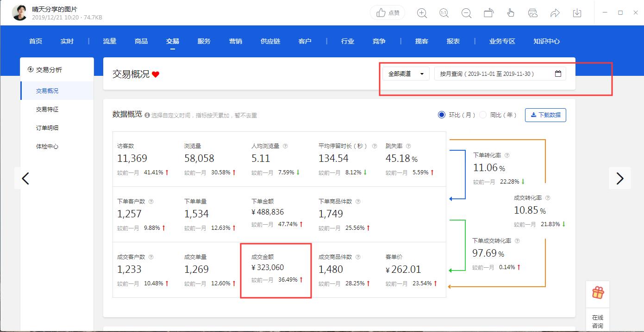Open the 知识中心 tab
The image size is (644, 332).
click(547, 41)
